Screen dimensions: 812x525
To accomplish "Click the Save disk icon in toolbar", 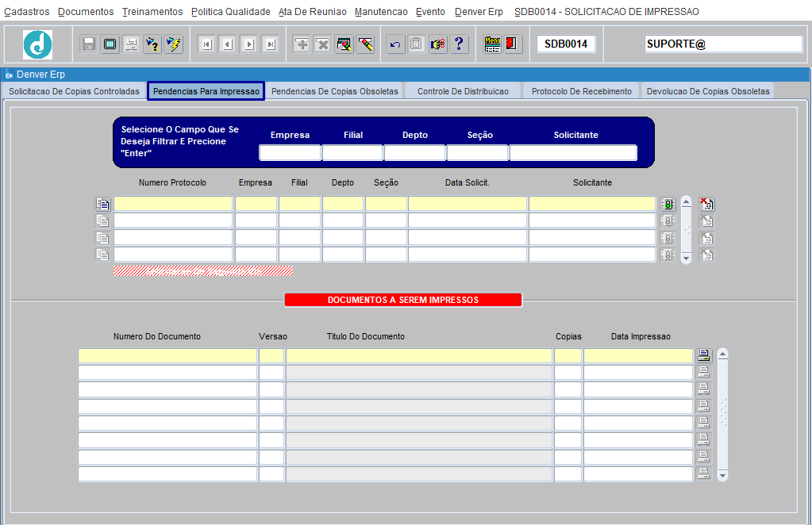I will [89, 44].
